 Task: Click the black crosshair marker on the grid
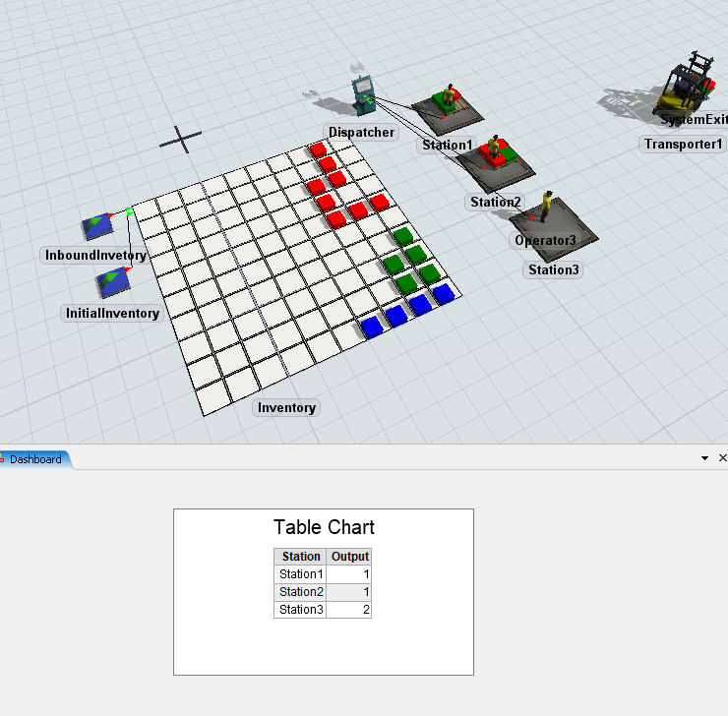click(181, 140)
